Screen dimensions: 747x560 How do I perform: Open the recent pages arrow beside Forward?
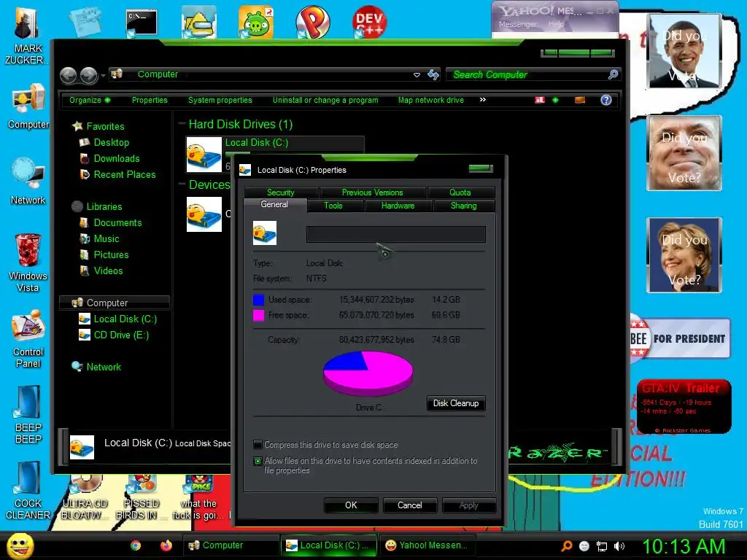(103, 76)
